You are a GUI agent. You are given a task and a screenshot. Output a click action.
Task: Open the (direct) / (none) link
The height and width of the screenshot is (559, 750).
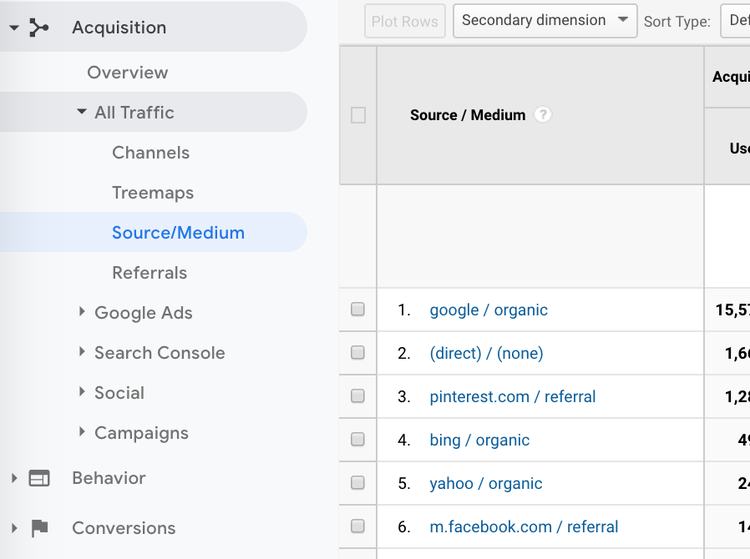(x=486, y=353)
